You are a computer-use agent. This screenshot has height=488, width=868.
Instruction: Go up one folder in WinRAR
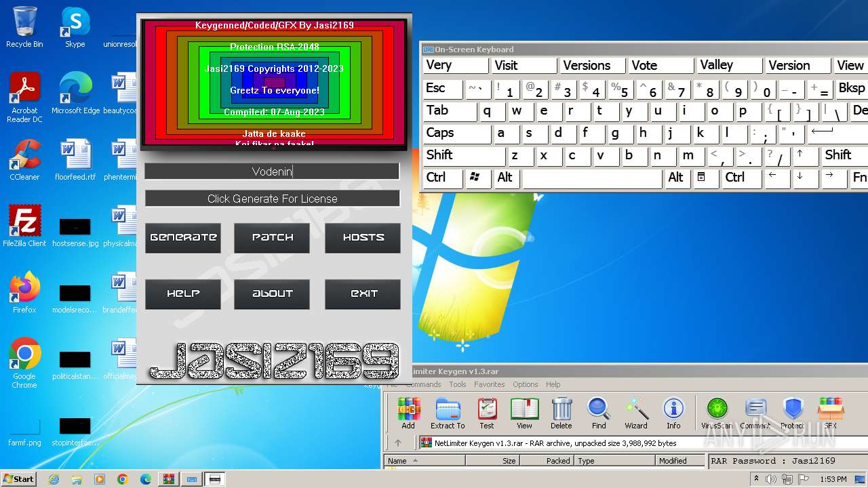tap(398, 443)
